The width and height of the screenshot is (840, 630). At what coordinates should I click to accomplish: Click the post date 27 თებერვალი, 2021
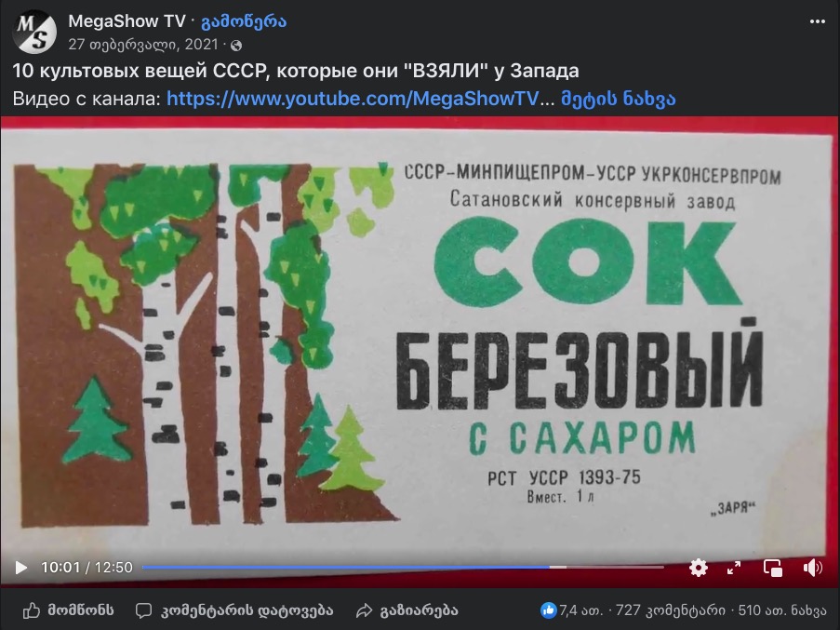click(x=143, y=44)
